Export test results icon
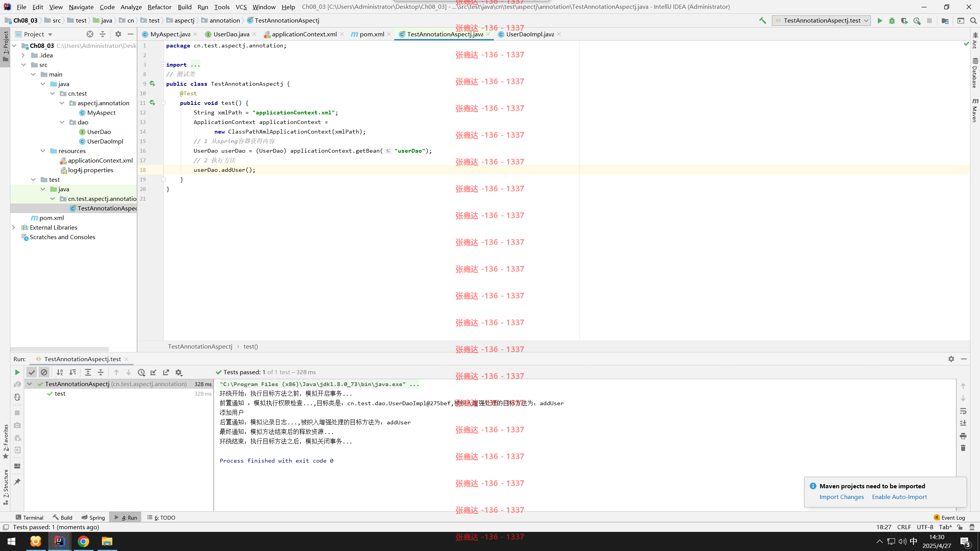The height and width of the screenshot is (551, 980). pos(166,372)
